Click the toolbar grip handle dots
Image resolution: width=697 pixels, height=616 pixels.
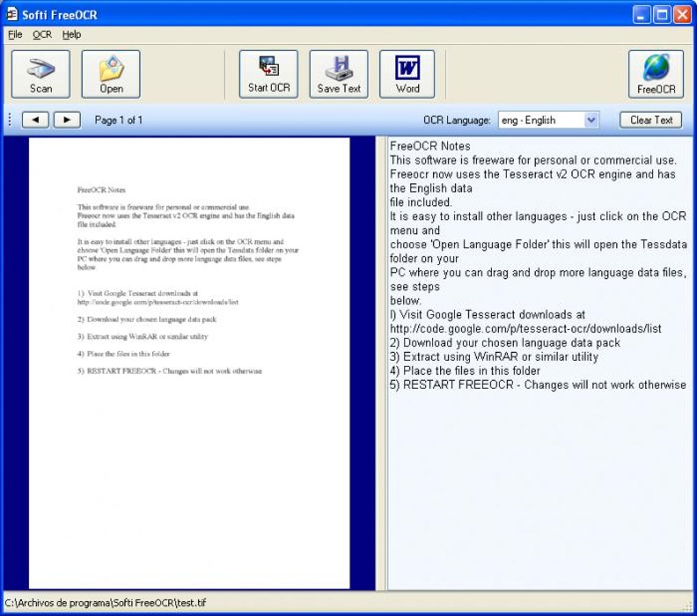click(x=10, y=120)
